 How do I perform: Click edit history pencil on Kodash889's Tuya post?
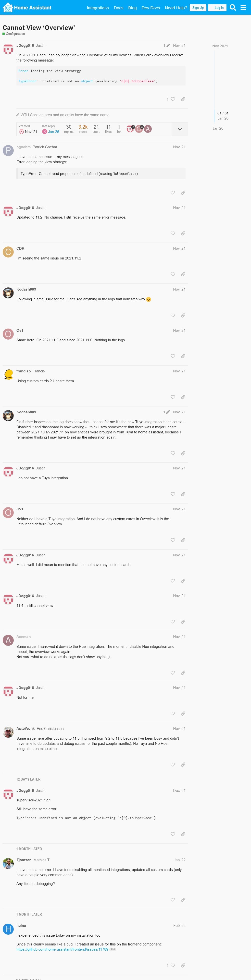click(168, 412)
